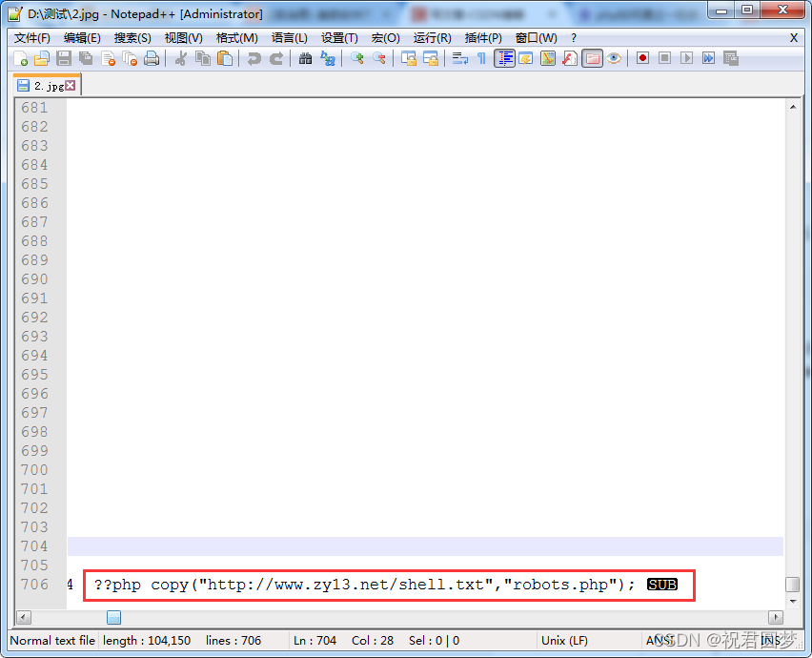Toggle the indent guide button
812x658 pixels.
tap(504, 58)
